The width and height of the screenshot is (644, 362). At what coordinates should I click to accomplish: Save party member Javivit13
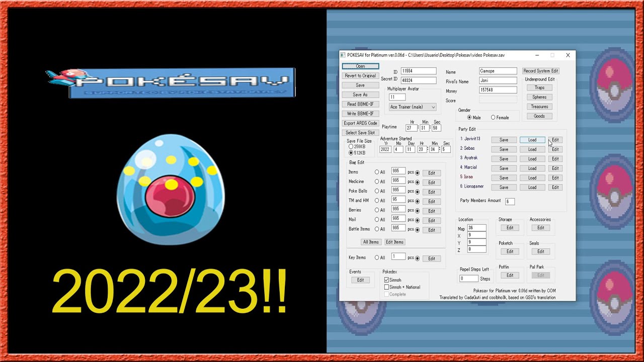click(504, 140)
